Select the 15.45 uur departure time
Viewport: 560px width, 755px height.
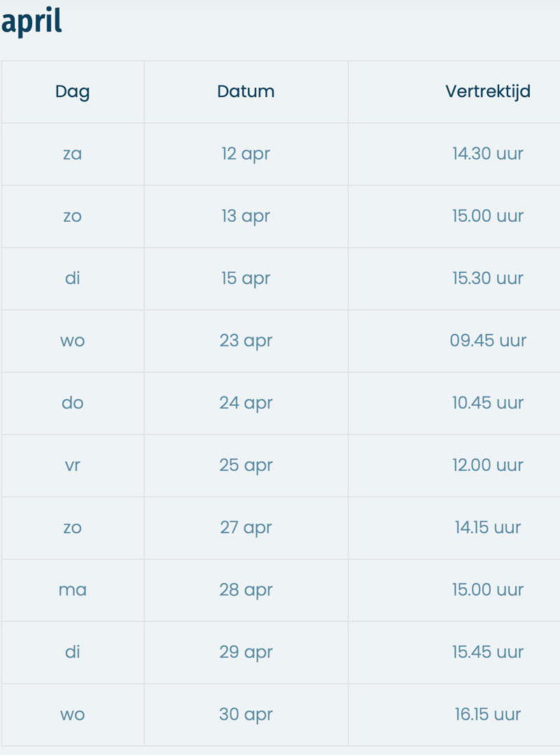(488, 652)
